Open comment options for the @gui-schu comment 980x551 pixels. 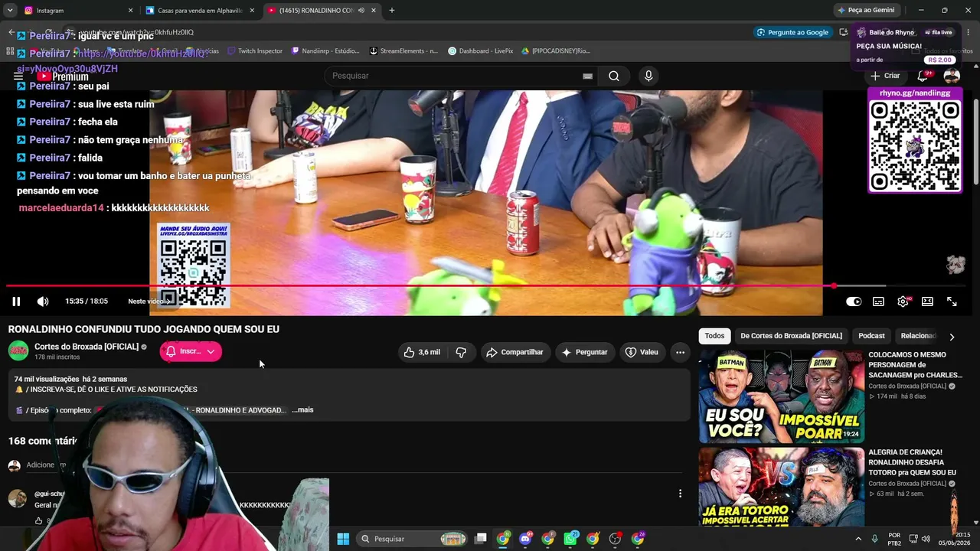[x=680, y=494]
